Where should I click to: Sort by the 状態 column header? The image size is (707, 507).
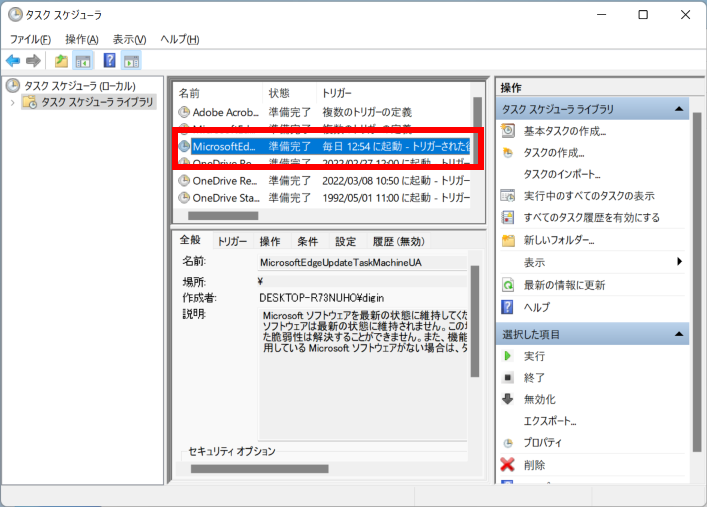289,93
